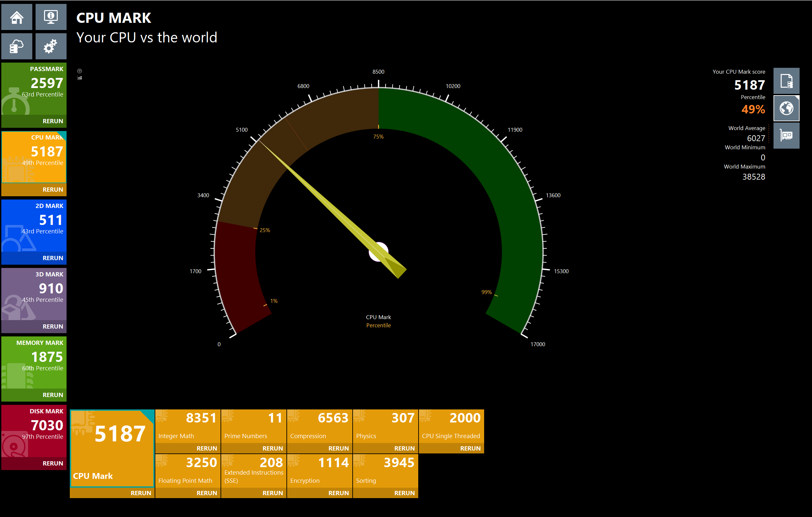The width and height of the screenshot is (812, 517).
Task: Open the settings gears icon
Action: click(51, 46)
